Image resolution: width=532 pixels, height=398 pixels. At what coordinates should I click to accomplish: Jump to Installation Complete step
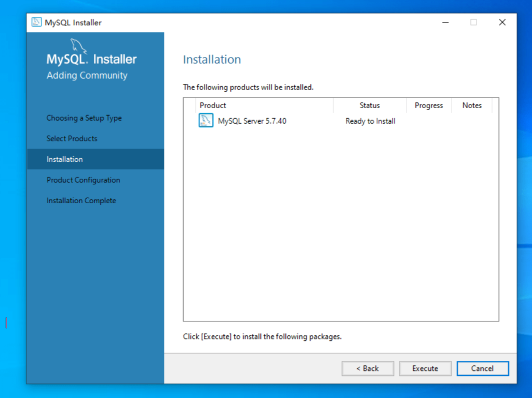[81, 201]
